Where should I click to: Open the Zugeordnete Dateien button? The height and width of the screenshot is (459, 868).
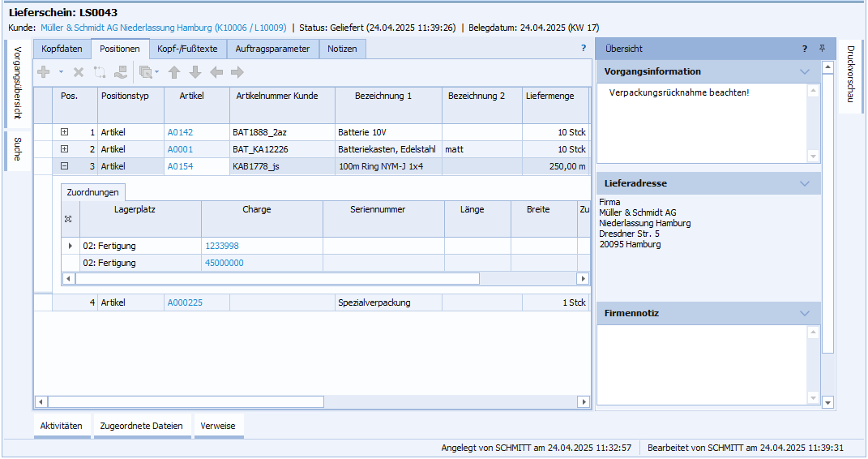141,426
